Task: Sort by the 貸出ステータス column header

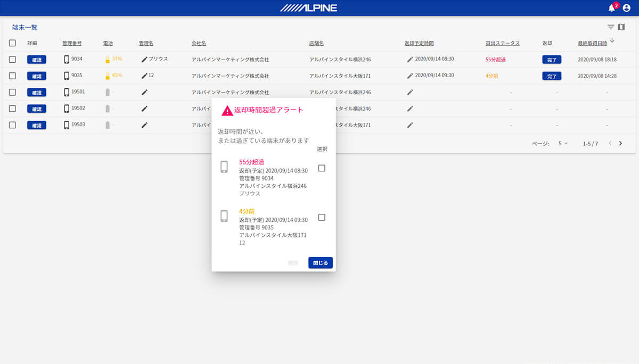Action: tap(502, 43)
